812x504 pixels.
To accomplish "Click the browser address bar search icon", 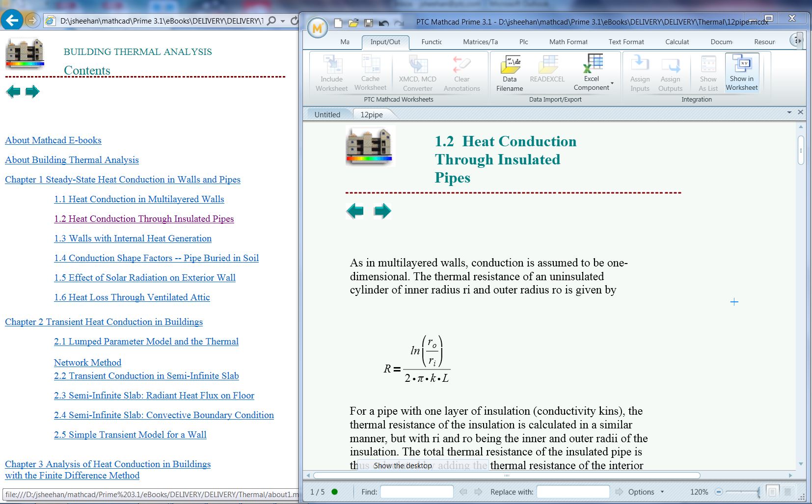I will click(x=271, y=21).
